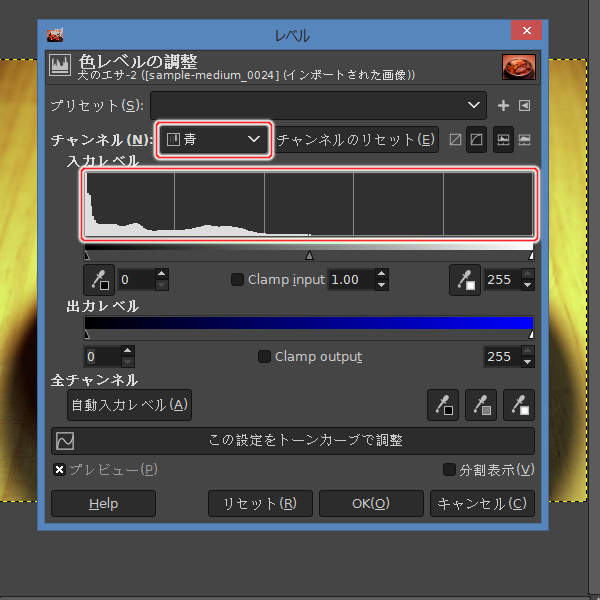600x600 pixels.
Task: Adjust levels perceptually icon
Action: 476,139
